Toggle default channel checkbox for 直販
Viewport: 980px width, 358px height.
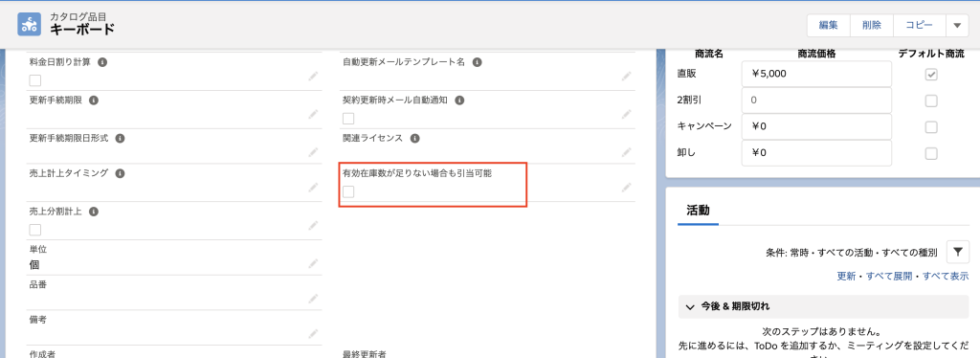931,75
